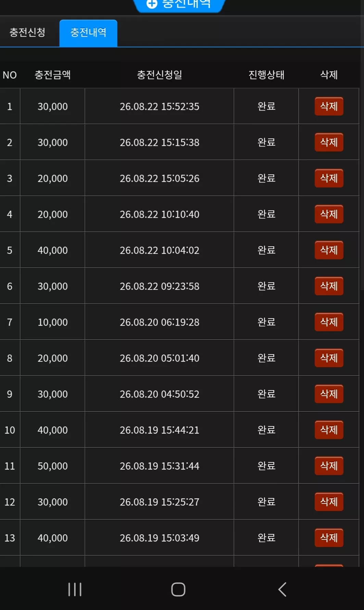Tap the Android back arrow icon
The height and width of the screenshot is (610, 364).
coord(282,589)
